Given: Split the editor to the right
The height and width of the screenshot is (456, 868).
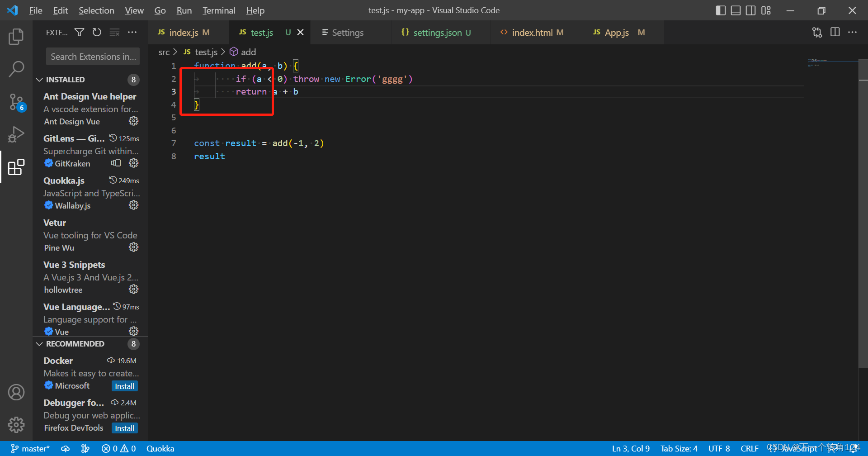Looking at the screenshot, I should tap(835, 33).
